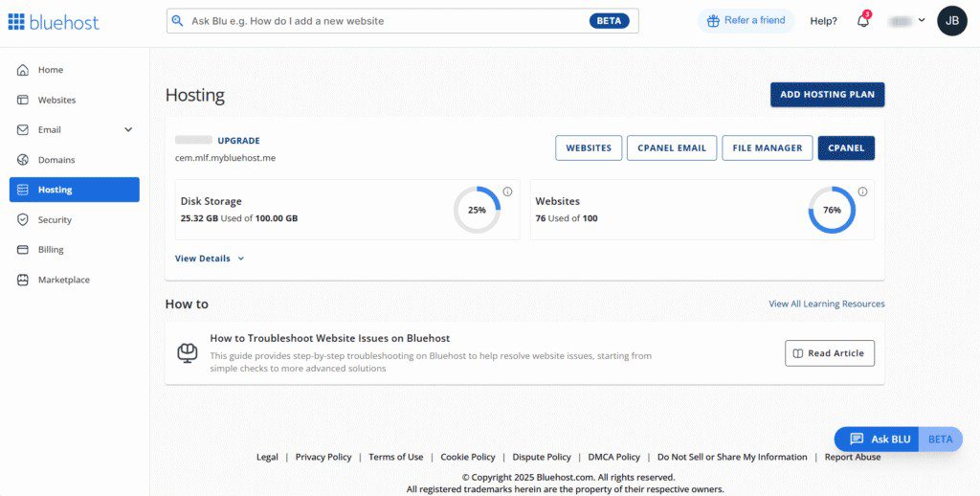This screenshot has width=980, height=496.
Task: Click the Websites usage info icon
Action: [862, 192]
